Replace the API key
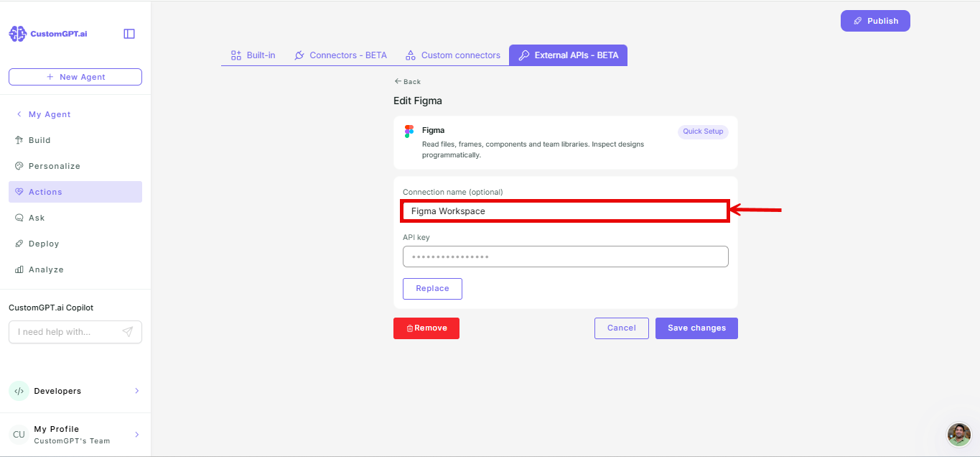 432,289
